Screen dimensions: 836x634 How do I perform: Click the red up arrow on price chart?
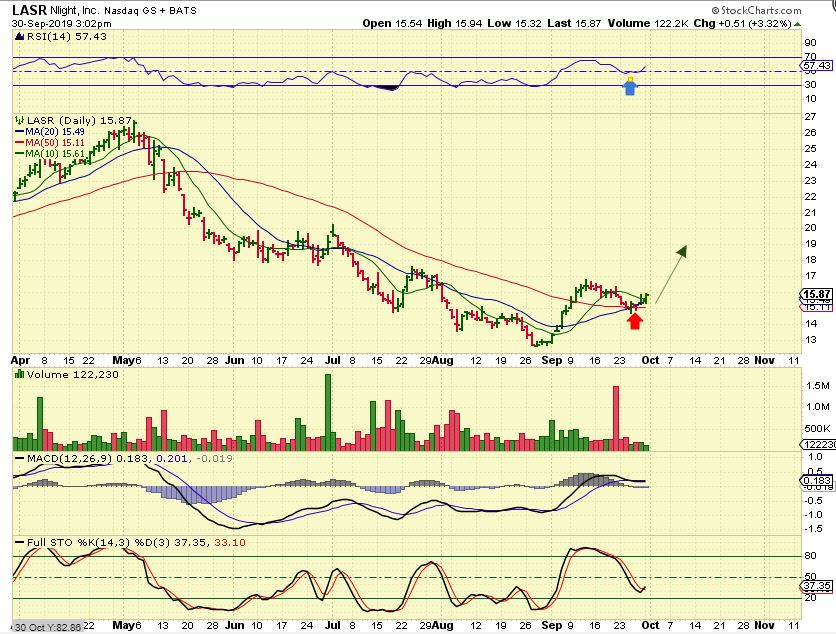pyautogui.click(x=634, y=320)
